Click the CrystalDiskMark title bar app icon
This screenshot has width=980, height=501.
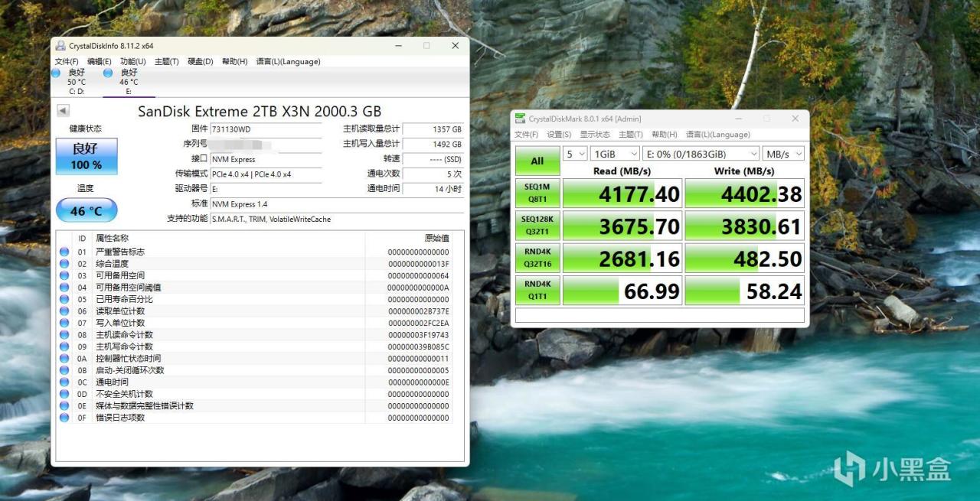[521, 119]
